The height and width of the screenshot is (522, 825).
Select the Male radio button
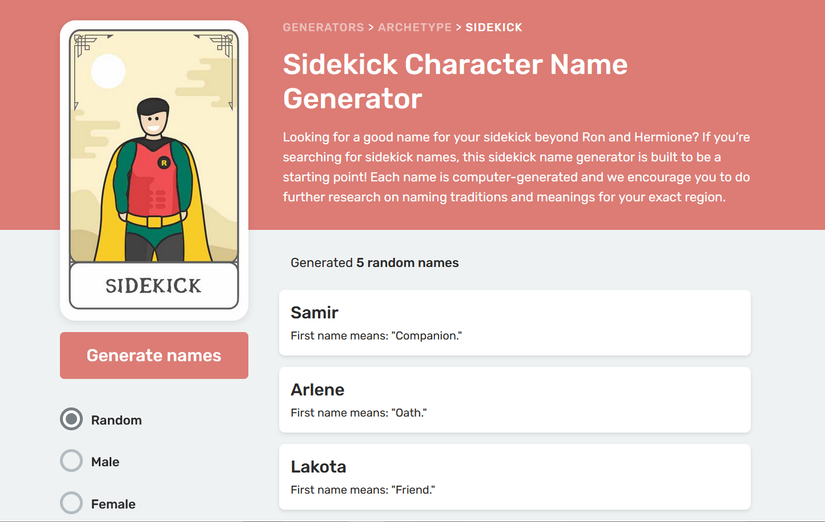(x=71, y=462)
